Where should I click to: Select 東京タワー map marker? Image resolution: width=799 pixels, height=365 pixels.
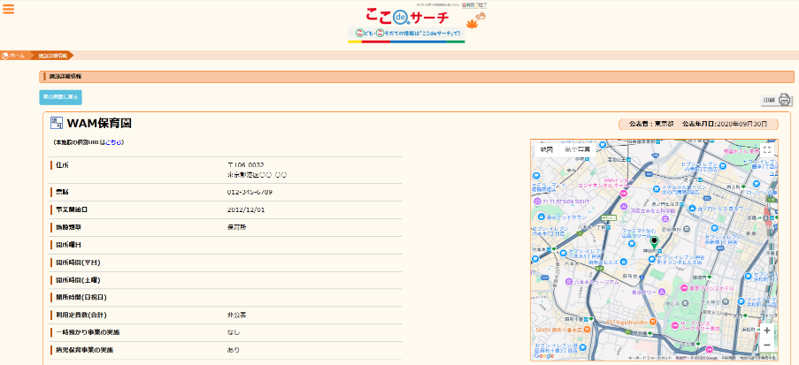[661, 292]
